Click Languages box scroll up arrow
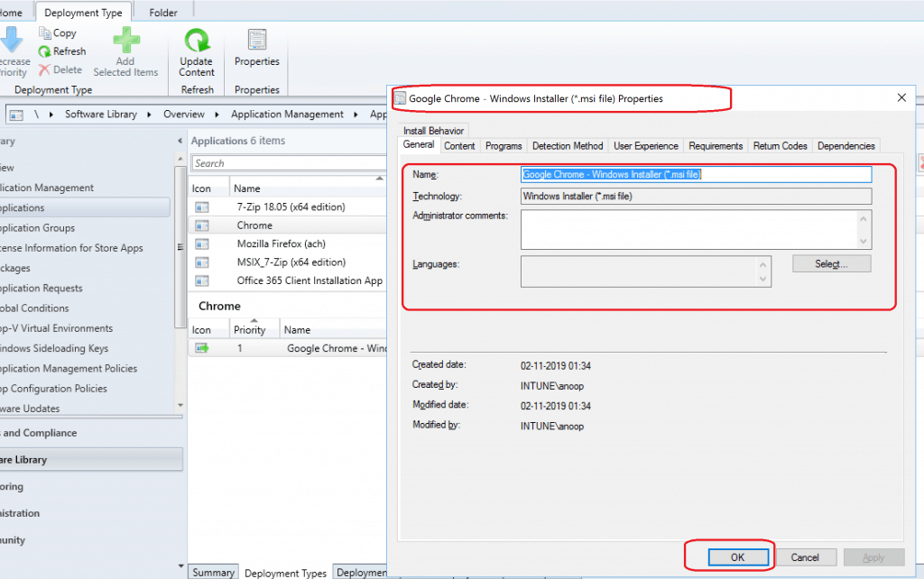 tap(763, 264)
